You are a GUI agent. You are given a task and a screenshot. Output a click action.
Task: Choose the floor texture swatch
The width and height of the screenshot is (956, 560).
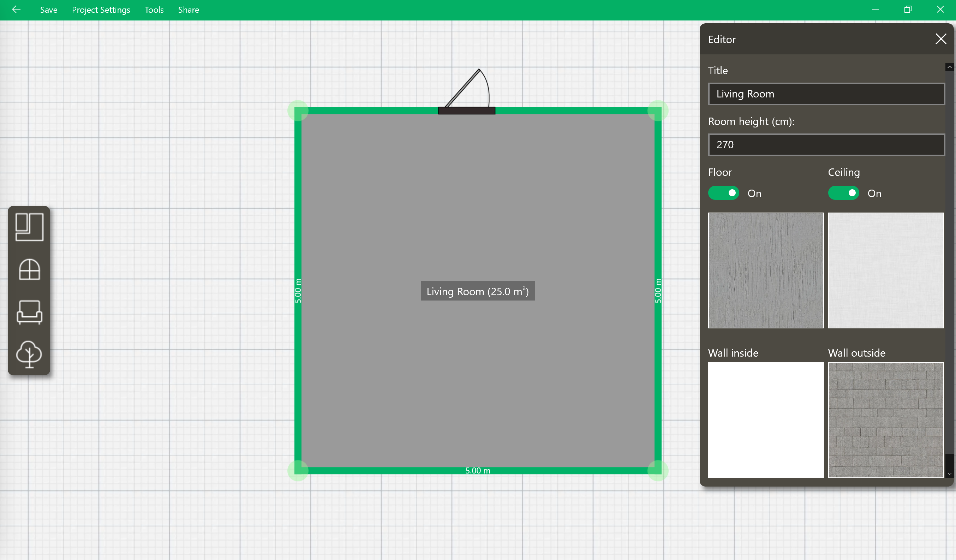click(766, 270)
